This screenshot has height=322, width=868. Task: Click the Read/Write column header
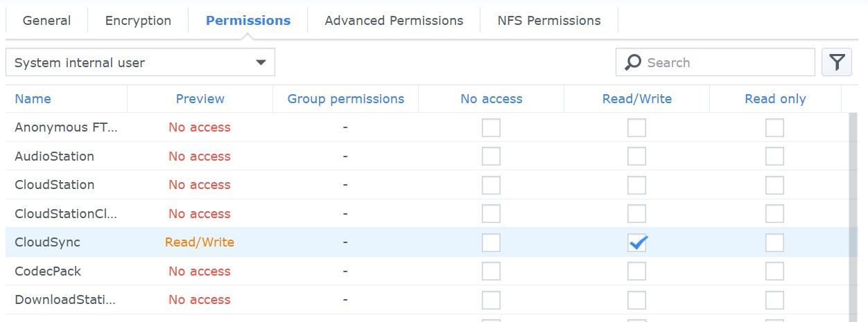pyautogui.click(x=636, y=99)
